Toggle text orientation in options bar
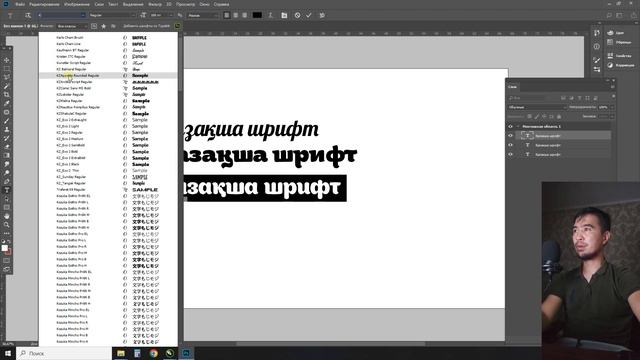640x360 pixels. pos(28,15)
